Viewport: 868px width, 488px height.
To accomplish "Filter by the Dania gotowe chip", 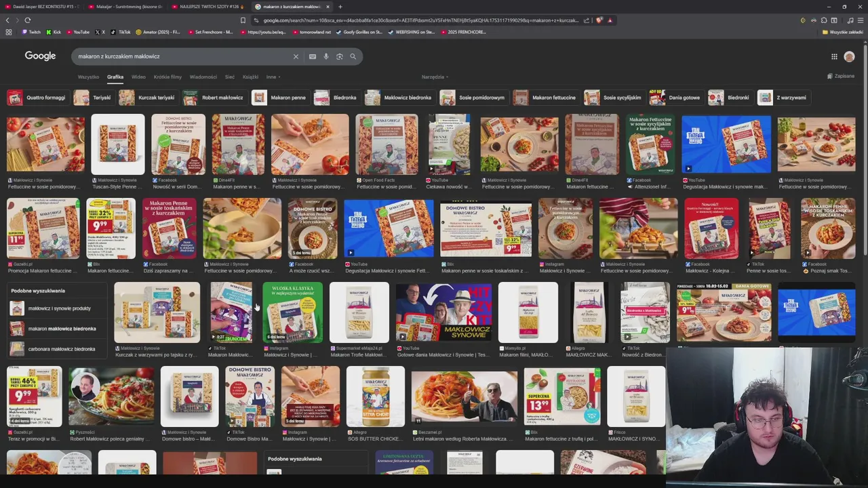I will (675, 98).
